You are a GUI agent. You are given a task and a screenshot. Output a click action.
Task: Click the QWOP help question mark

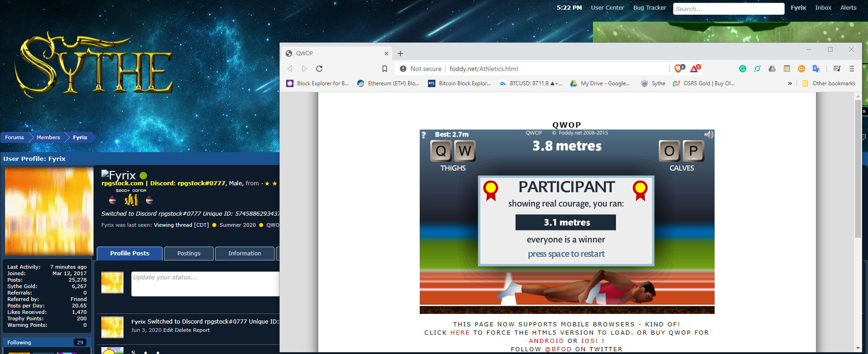tap(423, 135)
